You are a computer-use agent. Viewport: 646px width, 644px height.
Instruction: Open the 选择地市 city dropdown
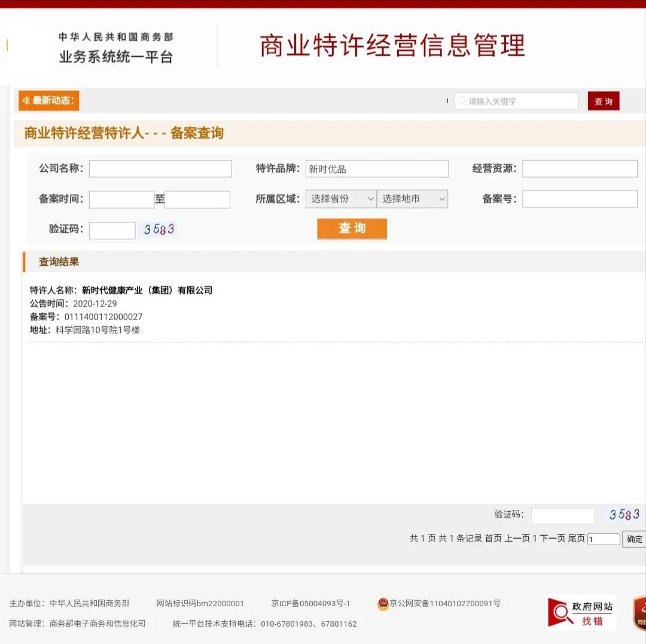(x=412, y=199)
